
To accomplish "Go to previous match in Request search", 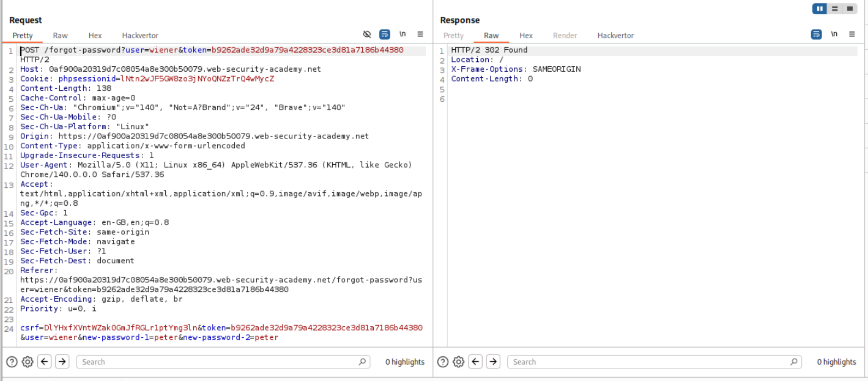I will (45, 362).
